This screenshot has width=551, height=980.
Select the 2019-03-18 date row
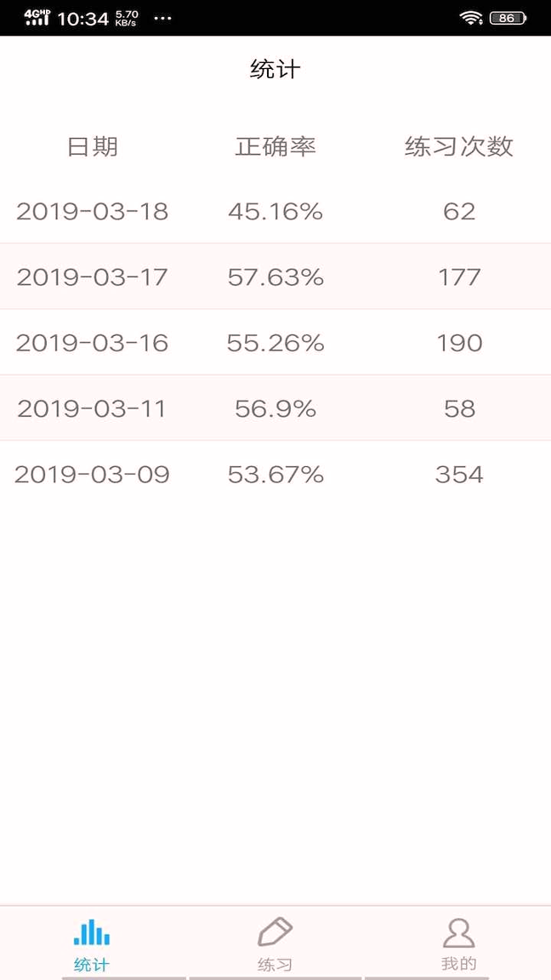pyautogui.click(x=92, y=211)
